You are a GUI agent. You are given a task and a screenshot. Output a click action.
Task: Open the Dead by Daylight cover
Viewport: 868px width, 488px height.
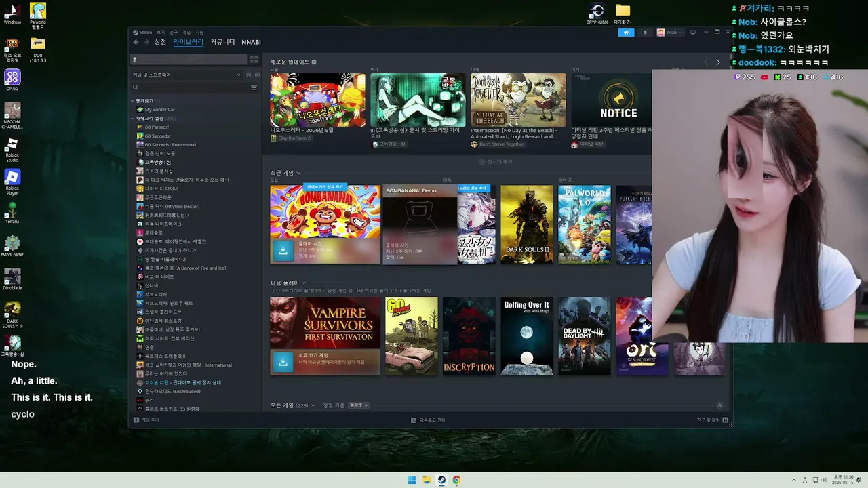[585, 336]
